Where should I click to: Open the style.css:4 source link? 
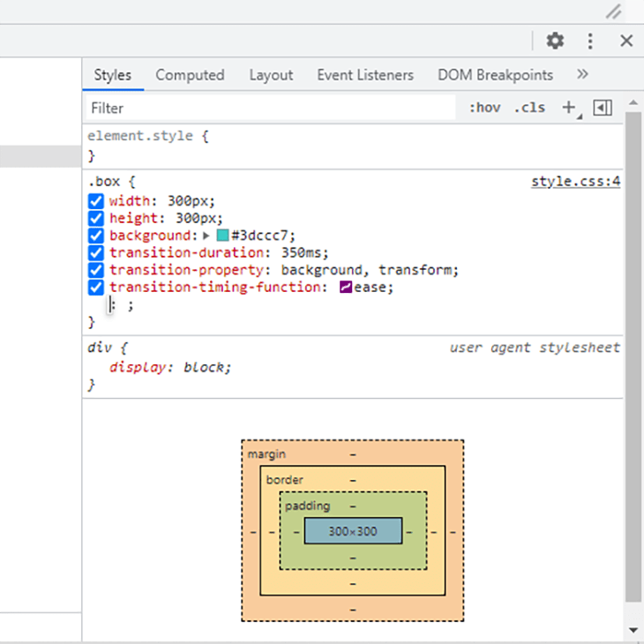coord(576,181)
